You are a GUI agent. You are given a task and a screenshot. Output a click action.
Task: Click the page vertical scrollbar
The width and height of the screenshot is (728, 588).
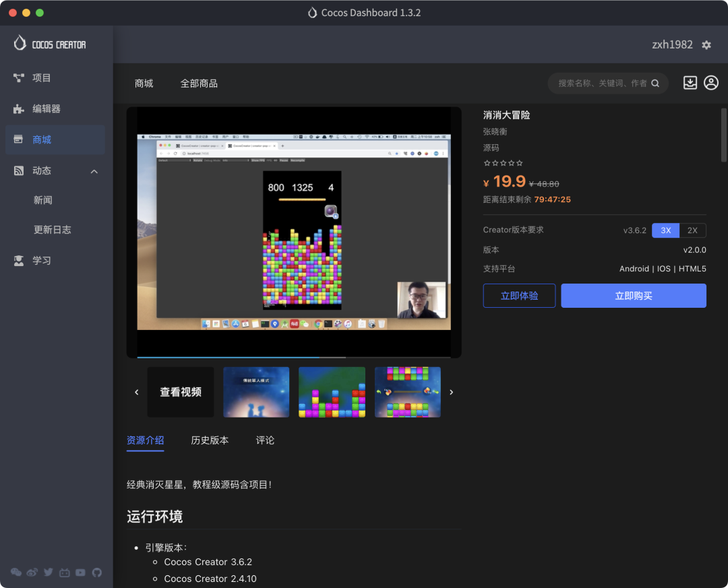(723, 135)
